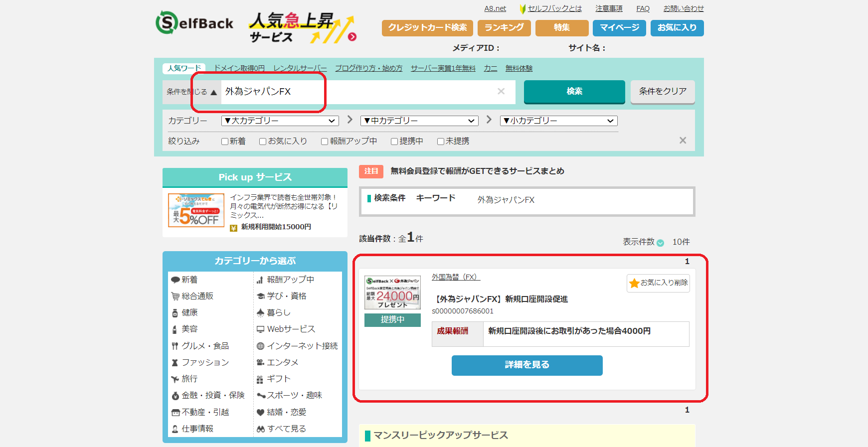The image size is (868, 447).
Task: Click popular word レンタルサーバー
Action: pos(300,68)
